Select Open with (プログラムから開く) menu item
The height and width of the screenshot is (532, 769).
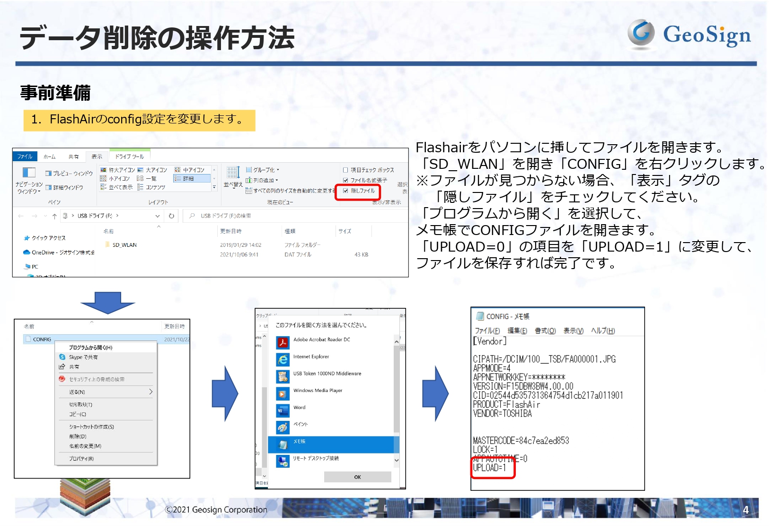(x=106, y=348)
